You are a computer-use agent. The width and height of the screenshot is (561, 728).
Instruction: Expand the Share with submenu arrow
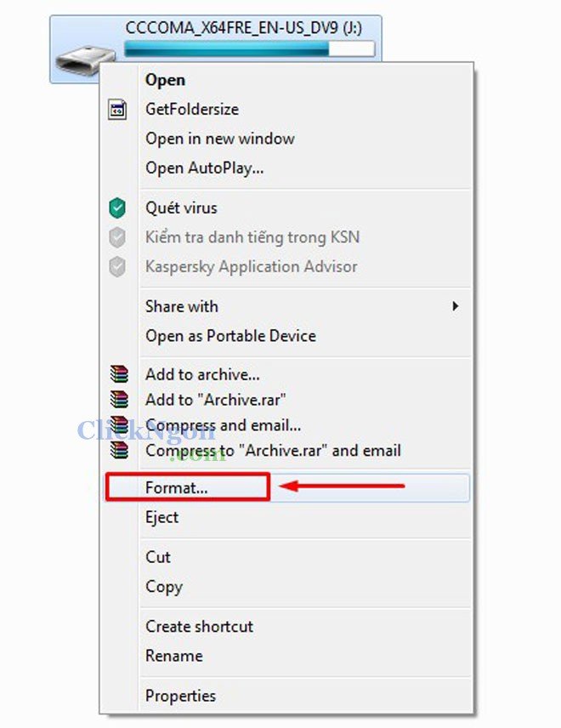456,306
